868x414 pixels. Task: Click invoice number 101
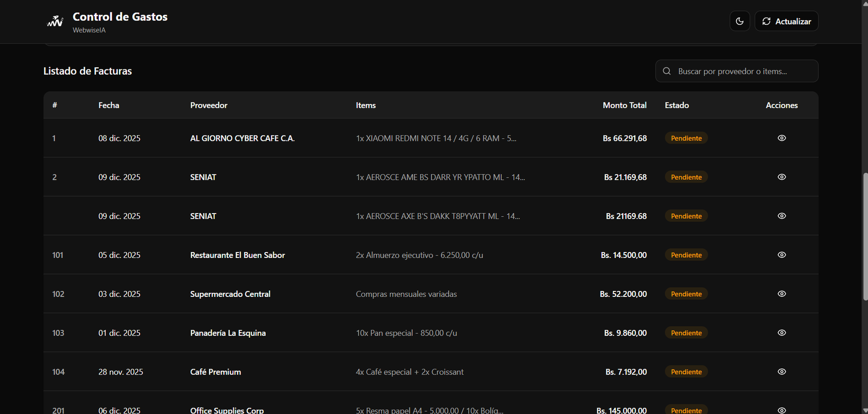click(x=58, y=255)
